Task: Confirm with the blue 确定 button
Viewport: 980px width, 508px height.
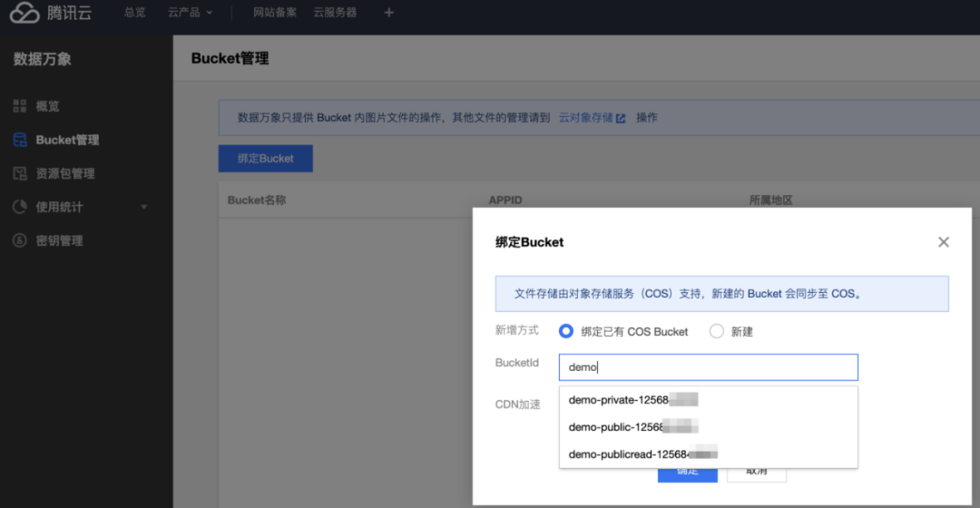Action: coord(688,474)
